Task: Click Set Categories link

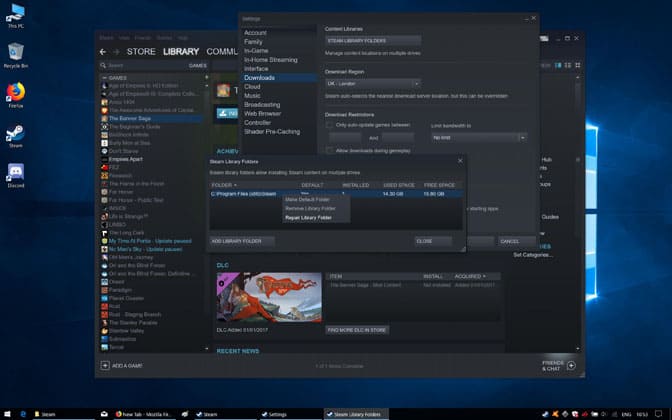Action: tap(533, 255)
